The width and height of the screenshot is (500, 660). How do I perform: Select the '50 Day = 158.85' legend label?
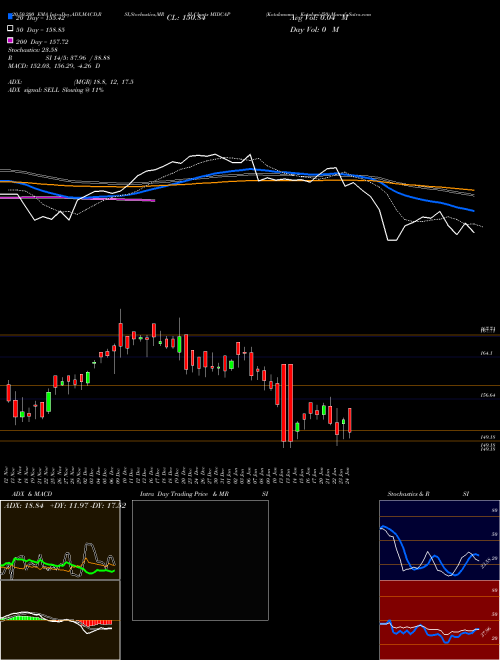point(40,30)
